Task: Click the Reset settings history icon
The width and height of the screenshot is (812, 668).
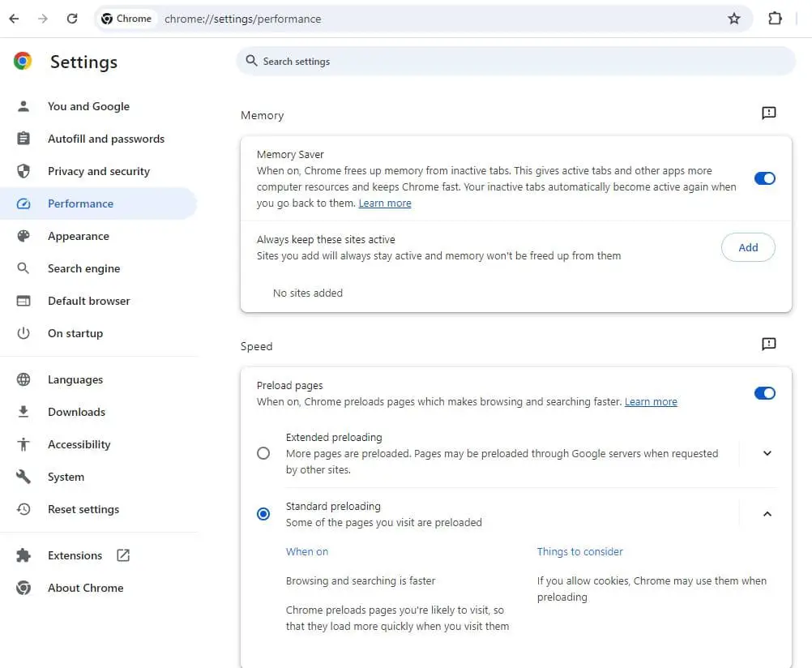Action: point(24,509)
